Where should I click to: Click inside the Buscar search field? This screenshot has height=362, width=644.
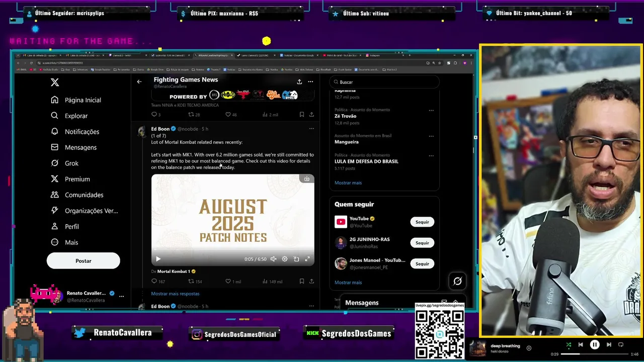click(x=385, y=82)
